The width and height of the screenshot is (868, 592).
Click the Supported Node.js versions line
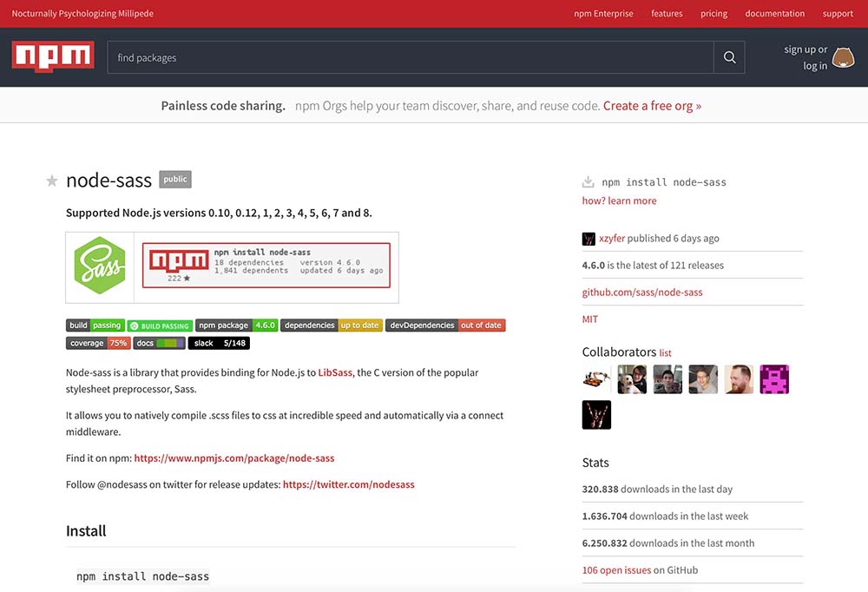[x=219, y=214]
